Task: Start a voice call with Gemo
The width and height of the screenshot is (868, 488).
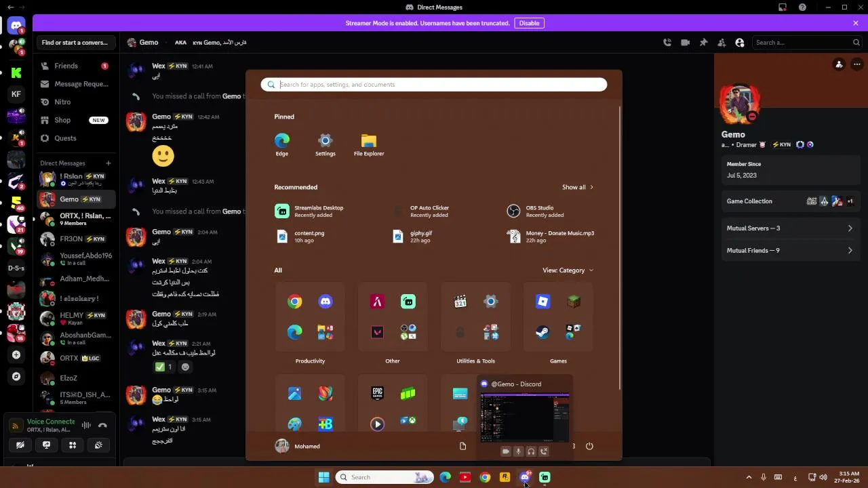Action: (x=667, y=42)
